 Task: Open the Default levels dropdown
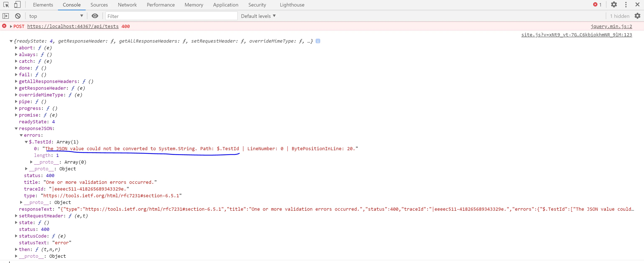[x=258, y=16]
